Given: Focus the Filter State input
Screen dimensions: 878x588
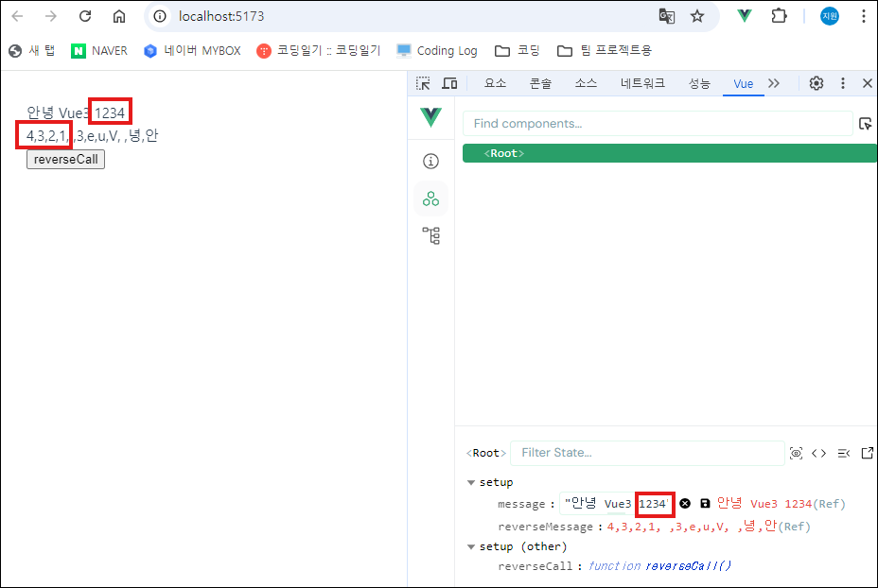Looking at the screenshot, I should tap(647, 453).
